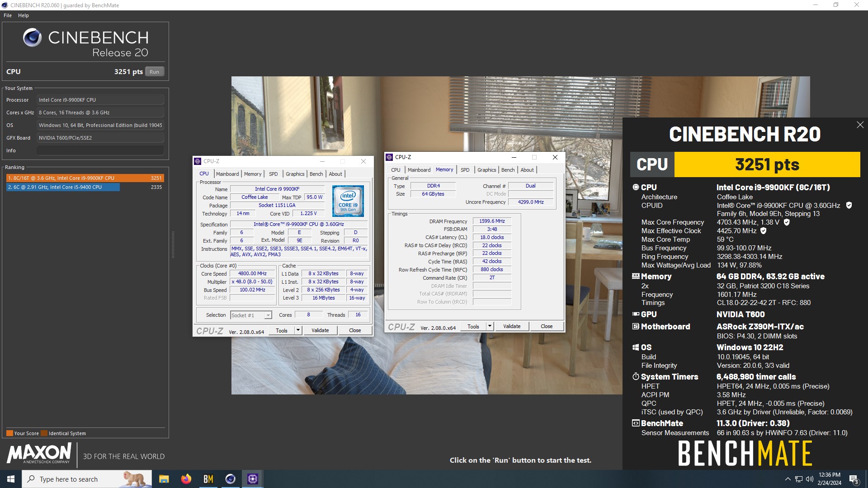Open the Socket #1 selection dropdown

point(251,315)
